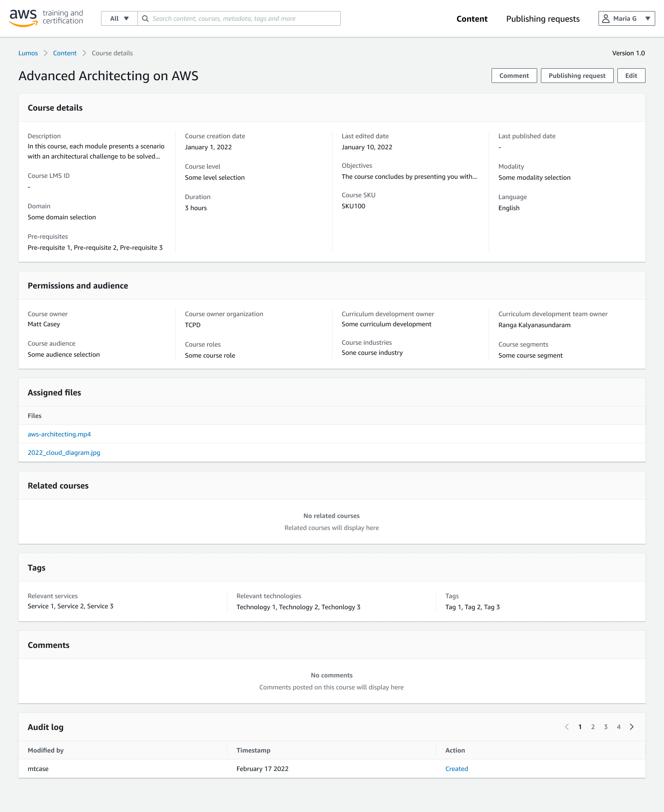Click the No related courses message
The width and height of the screenshot is (664, 812).
click(x=332, y=516)
